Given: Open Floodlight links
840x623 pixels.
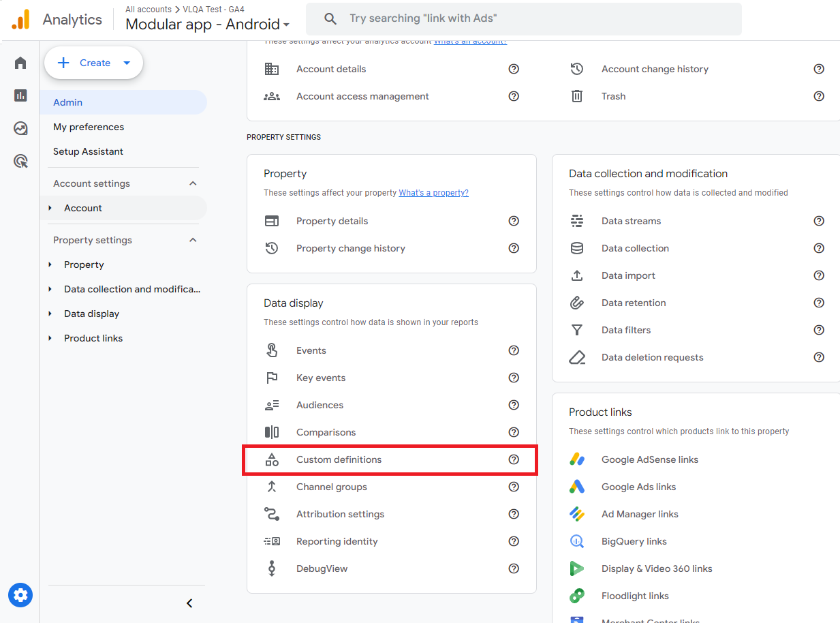Looking at the screenshot, I should (x=635, y=596).
